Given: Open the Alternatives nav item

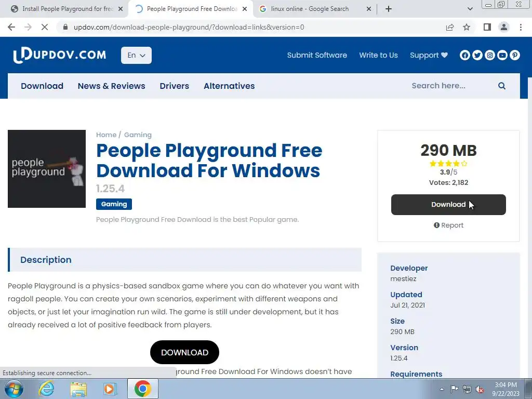Looking at the screenshot, I should (229, 86).
